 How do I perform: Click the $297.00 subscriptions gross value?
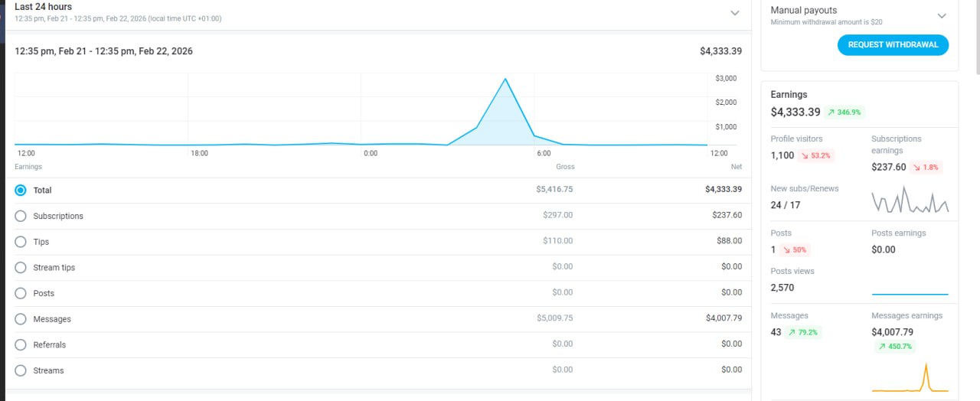click(557, 215)
